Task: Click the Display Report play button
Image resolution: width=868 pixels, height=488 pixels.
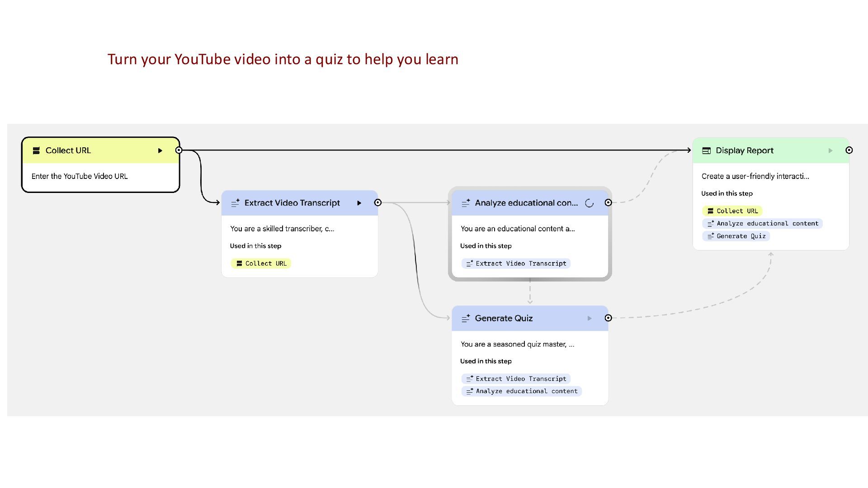Action: [x=830, y=150]
